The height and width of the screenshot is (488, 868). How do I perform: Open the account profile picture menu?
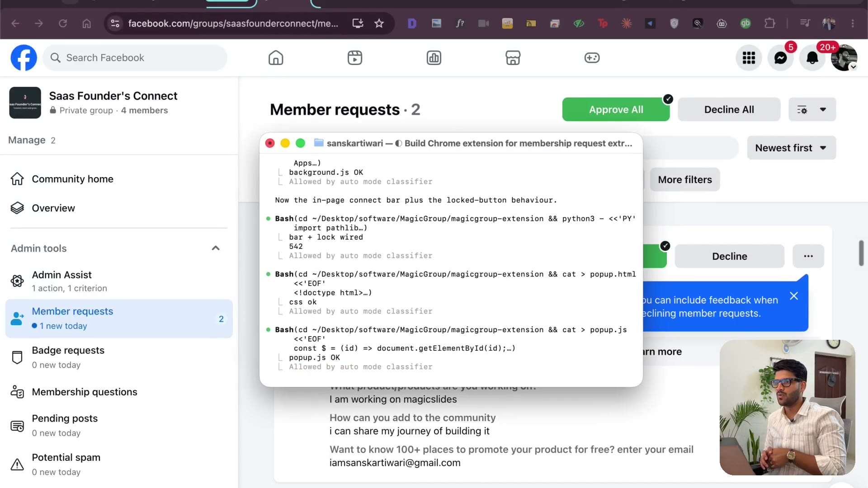(x=844, y=58)
